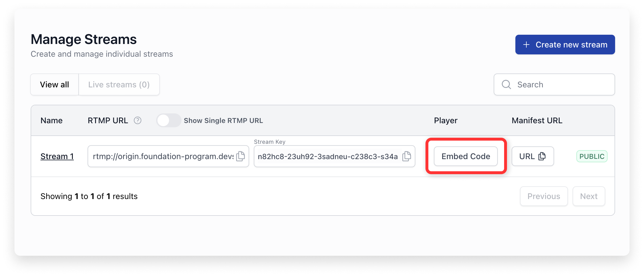Viewport: 644px width, 276px height.
Task: Click the Create new stream button
Action: pyautogui.click(x=565, y=45)
